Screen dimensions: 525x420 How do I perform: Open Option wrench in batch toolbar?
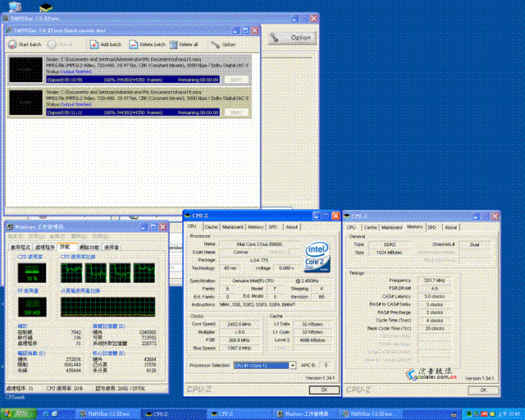tap(216, 44)
